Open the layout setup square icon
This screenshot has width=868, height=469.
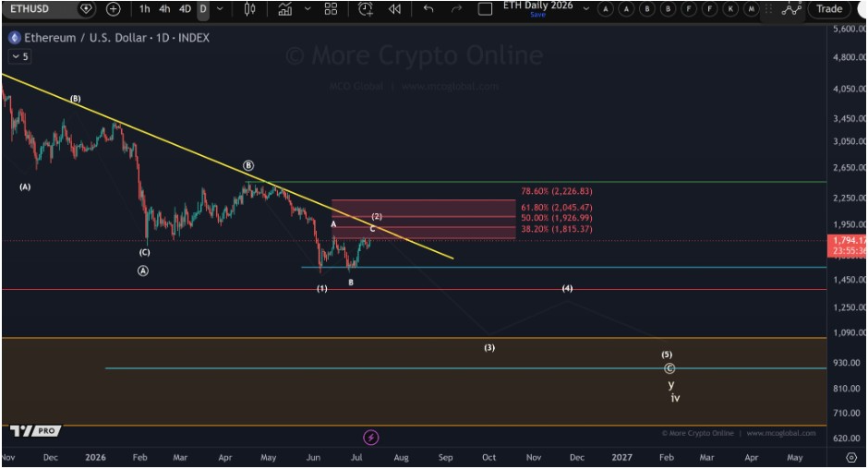click(485, 9)
